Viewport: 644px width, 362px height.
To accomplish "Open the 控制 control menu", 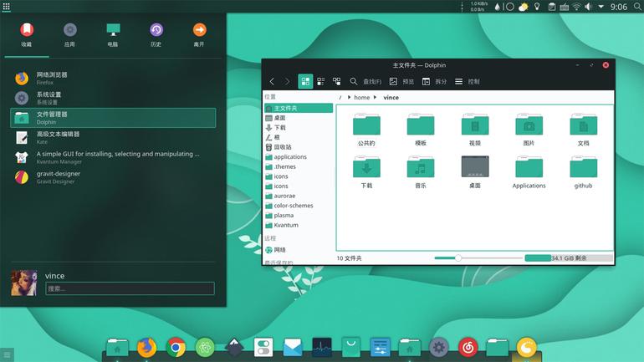I will (x=467, y=82).
